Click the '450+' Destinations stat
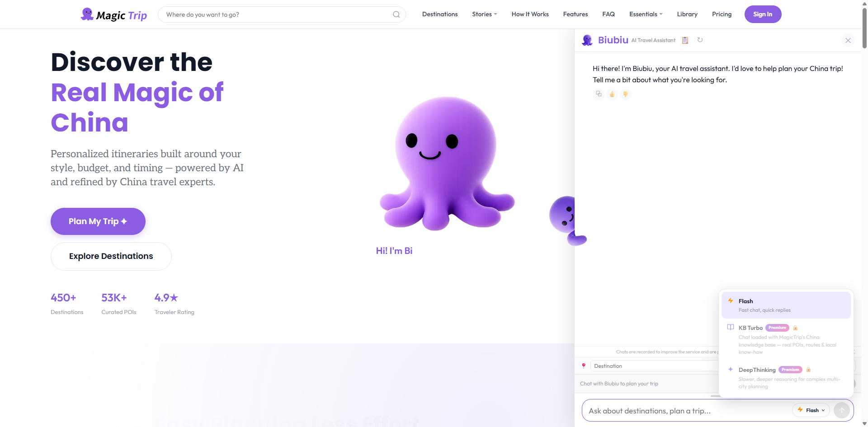 pyautogui.click(x=67, y=304)
